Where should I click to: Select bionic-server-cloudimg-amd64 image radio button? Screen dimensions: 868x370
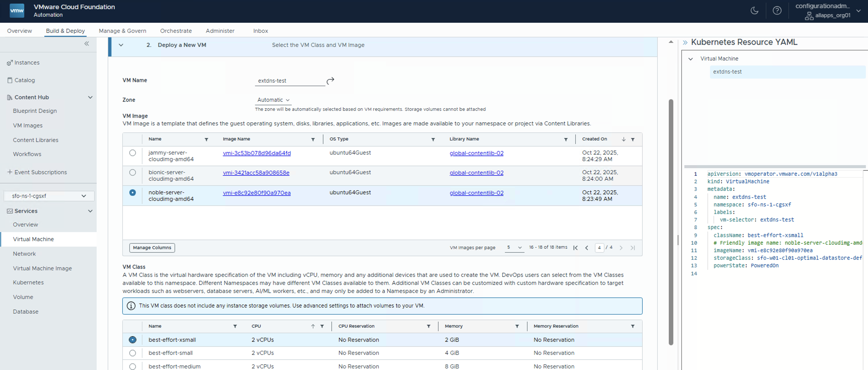tap(133, 172)
